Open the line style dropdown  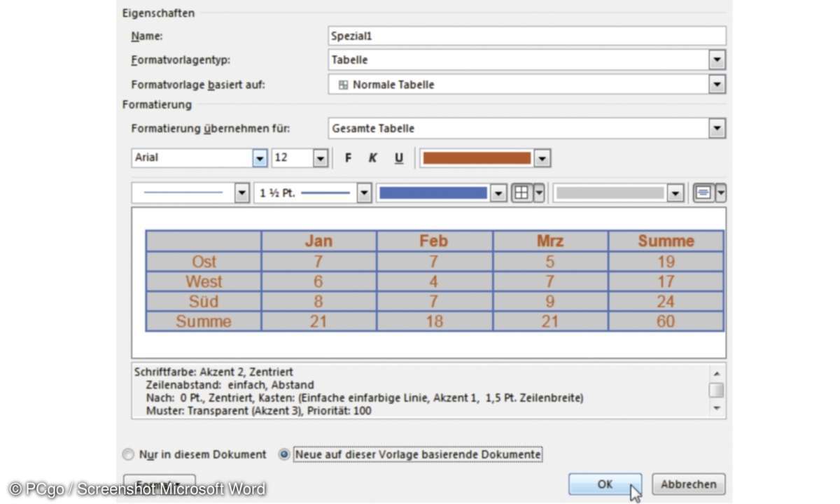click(x=241, y=193)
